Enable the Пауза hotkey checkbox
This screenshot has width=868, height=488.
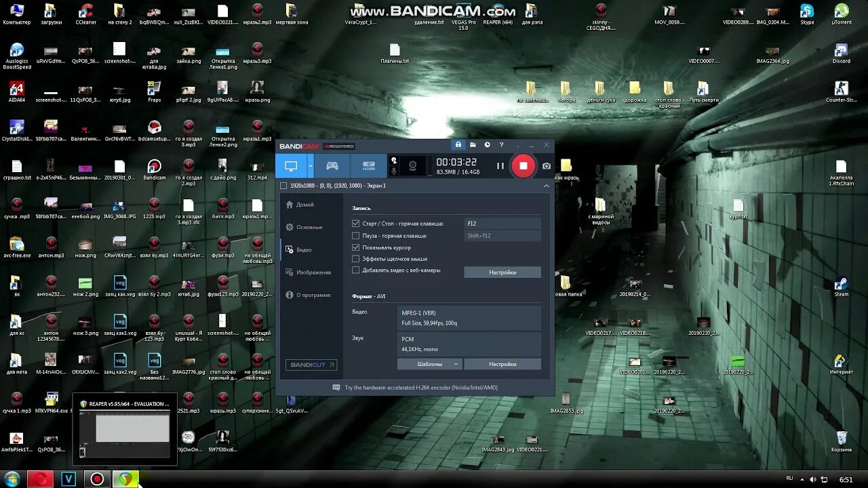[355, 235]
